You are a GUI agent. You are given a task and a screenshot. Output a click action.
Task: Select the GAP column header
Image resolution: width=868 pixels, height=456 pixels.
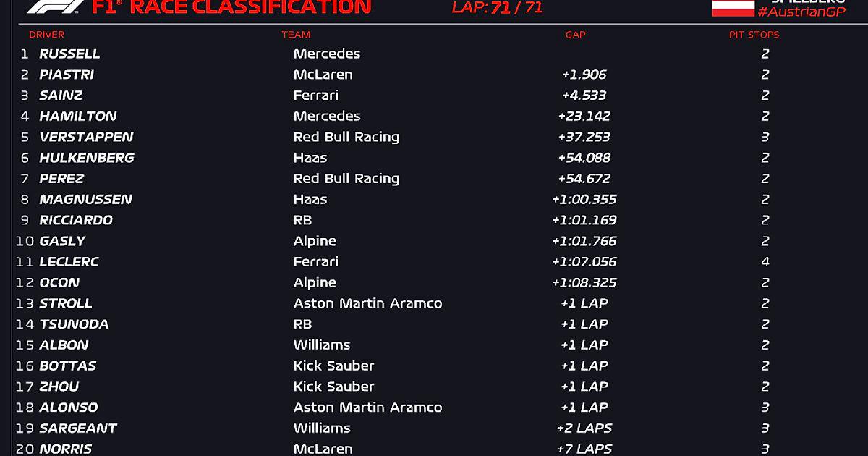tap(576, 35)
